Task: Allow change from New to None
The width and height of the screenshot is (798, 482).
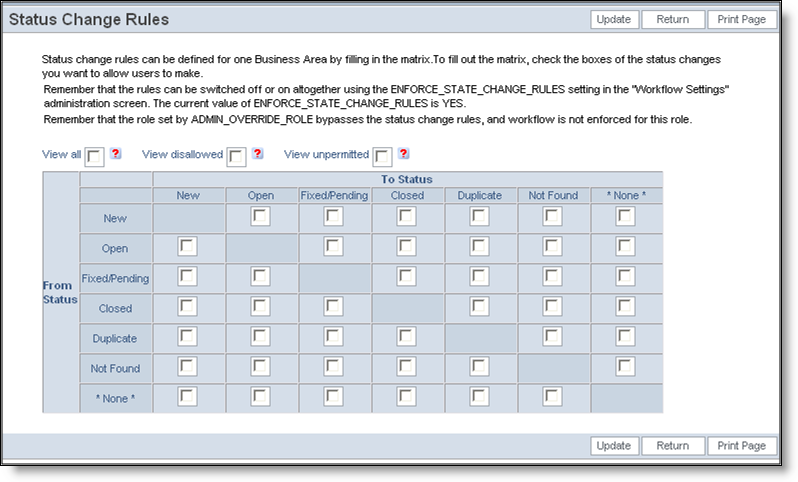Action: (625, 216)
